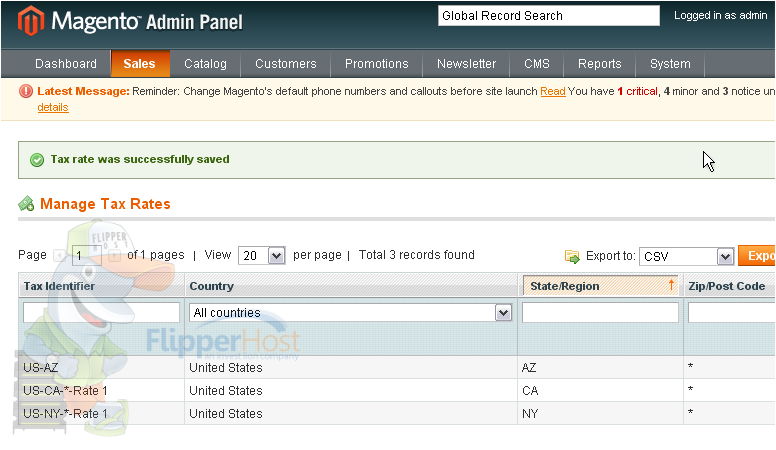Click the NY state cell

(x=530, y=413)
